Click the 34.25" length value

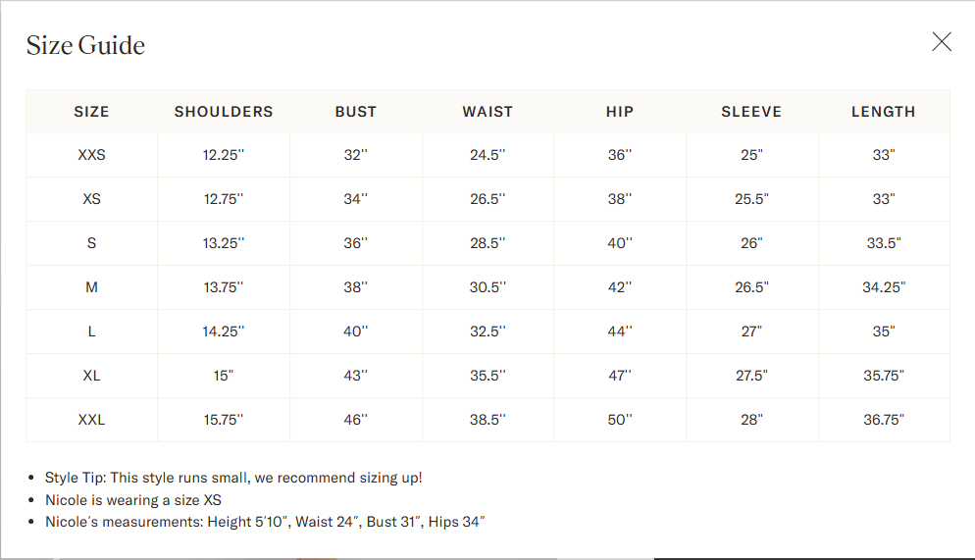click(884, 287)
